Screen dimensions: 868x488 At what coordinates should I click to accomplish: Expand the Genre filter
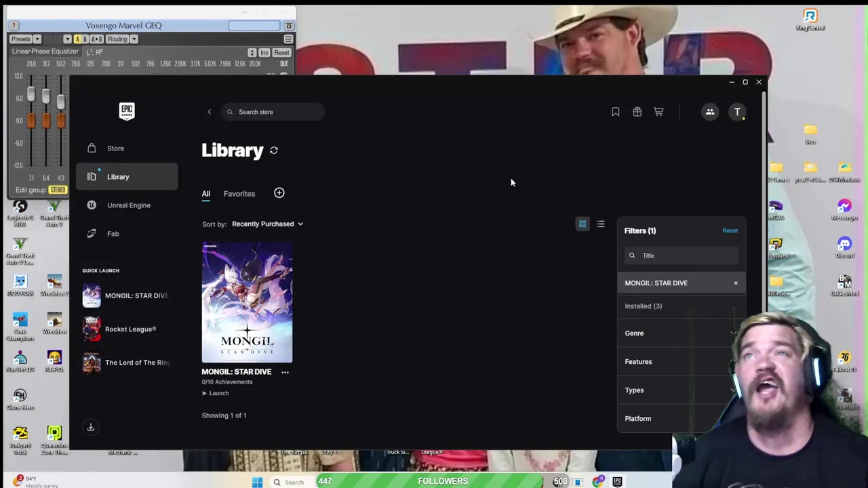[x=681, y=333]
